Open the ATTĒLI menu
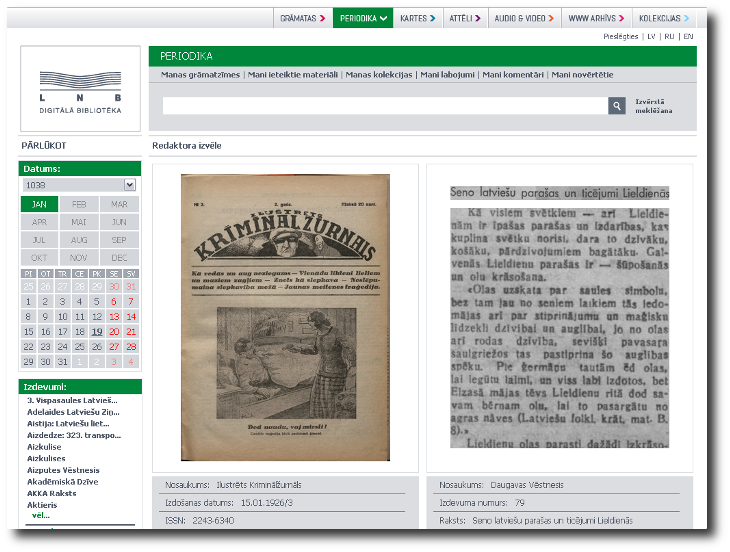The width and height of the screenshot is (730, 552). tap(465, 18)
